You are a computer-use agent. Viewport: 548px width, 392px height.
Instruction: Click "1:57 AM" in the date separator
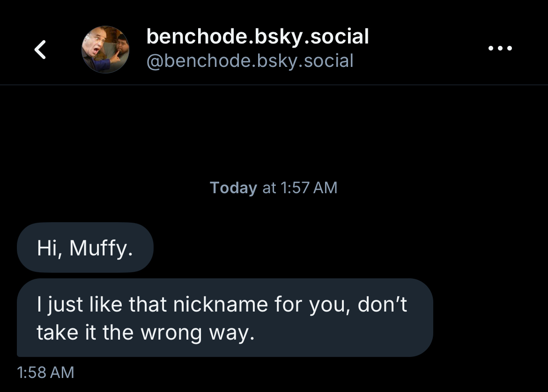(x=309, y=188)
